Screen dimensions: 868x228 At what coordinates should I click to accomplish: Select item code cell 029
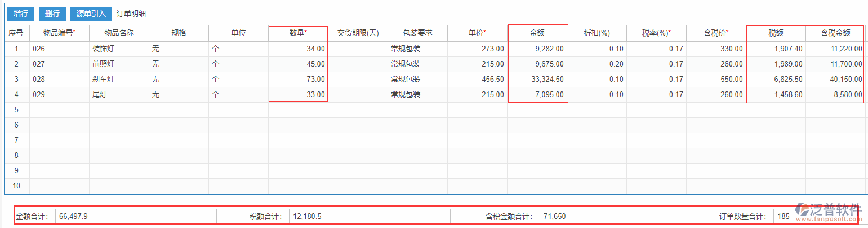pos(59,95)
